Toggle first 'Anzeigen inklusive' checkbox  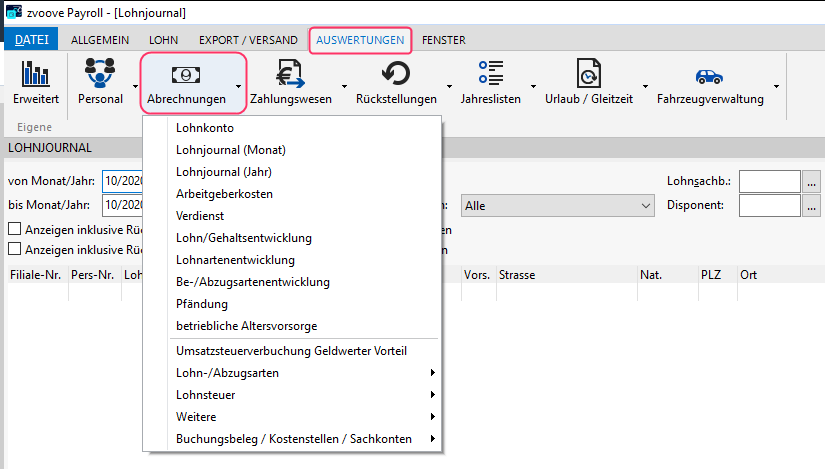point(15,228)
